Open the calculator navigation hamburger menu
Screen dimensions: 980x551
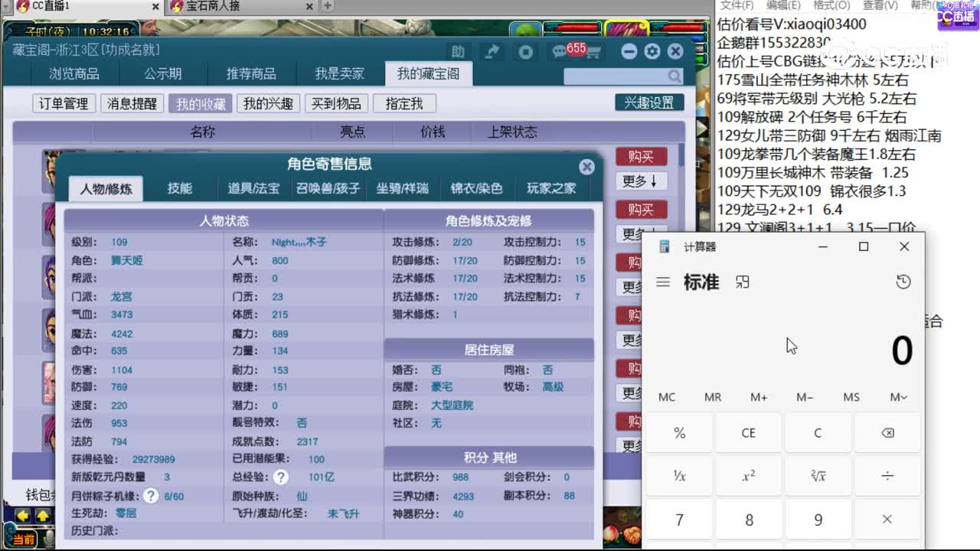[663, 282]
